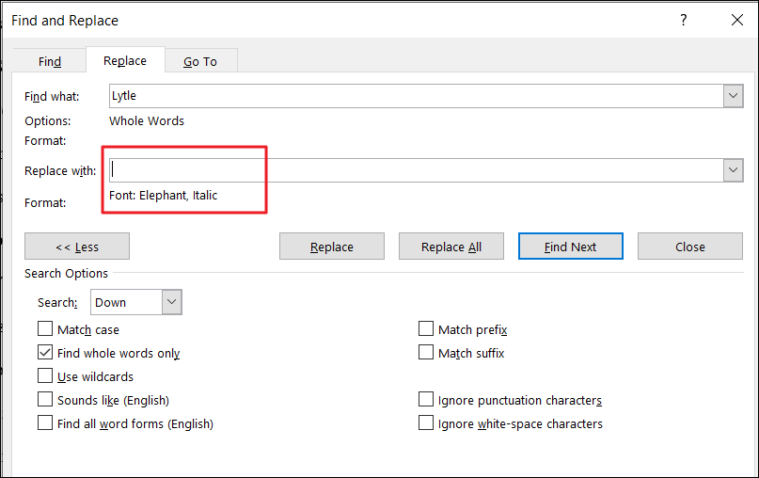
Task: Click the Find Next button
Action: pyautogui.click(x=570, y=247)
